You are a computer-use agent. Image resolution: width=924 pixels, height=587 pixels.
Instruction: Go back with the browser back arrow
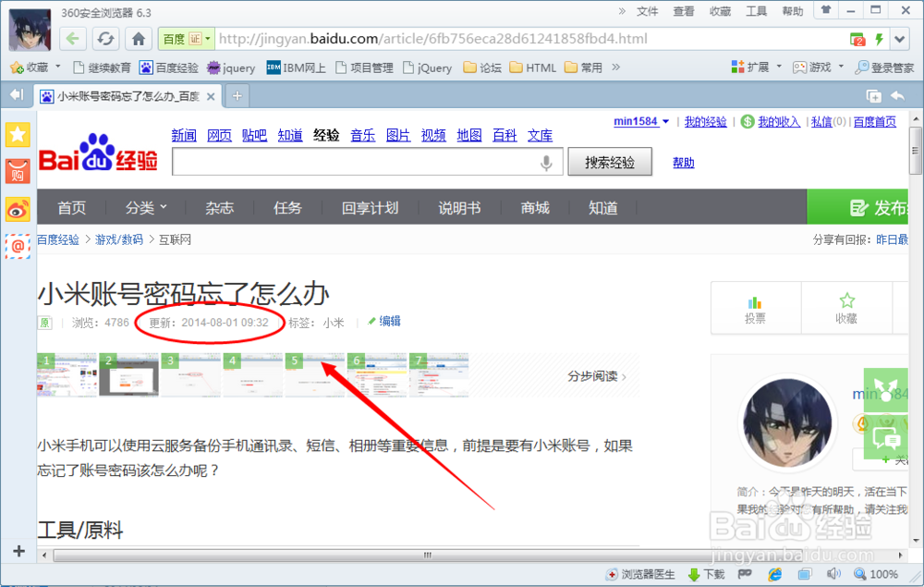pos(72,39)
